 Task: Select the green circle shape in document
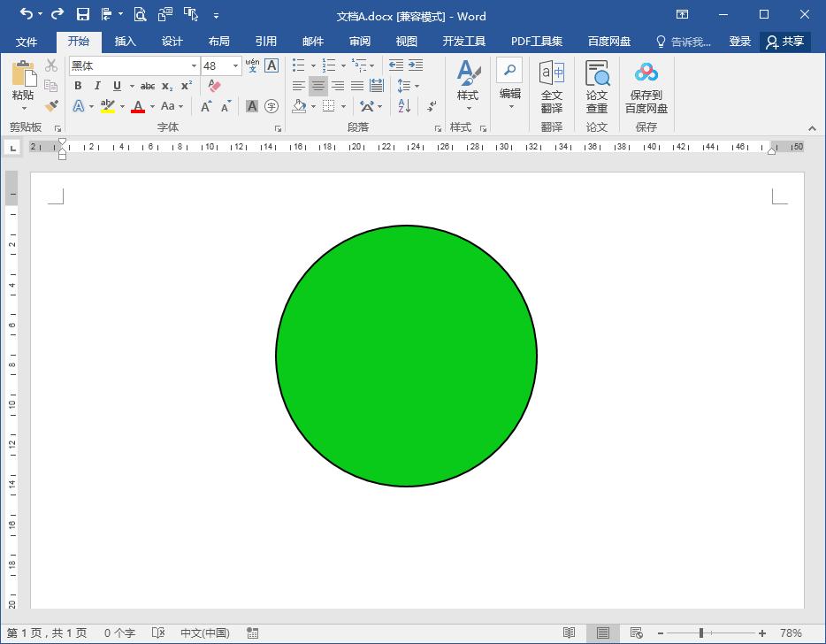pyautogui.click(x=406, y=356)
